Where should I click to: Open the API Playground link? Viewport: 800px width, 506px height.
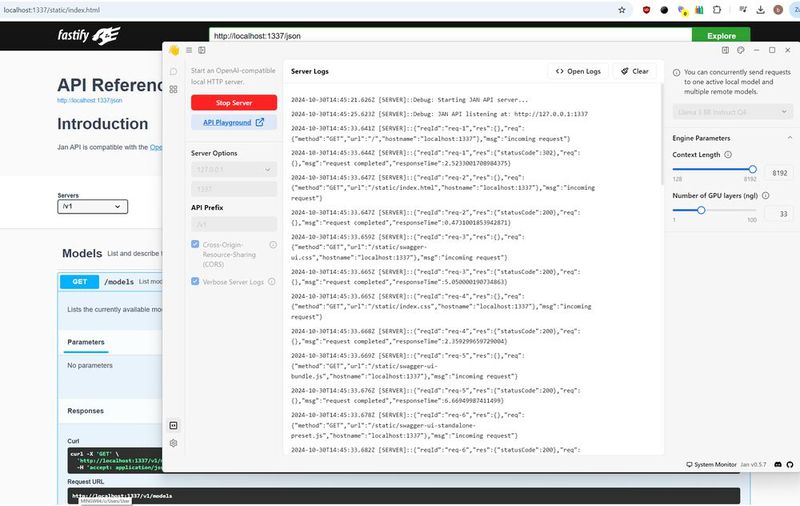tap(234, 122)
